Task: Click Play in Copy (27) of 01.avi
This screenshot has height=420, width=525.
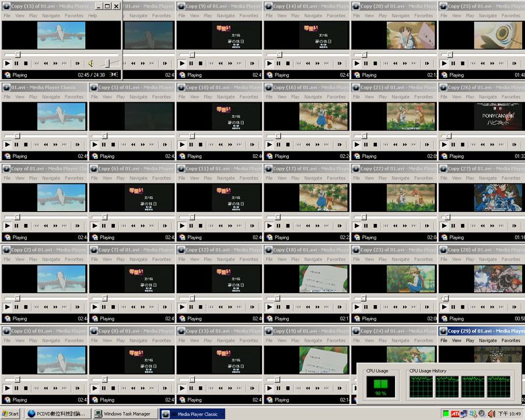Action: [444, 226]
